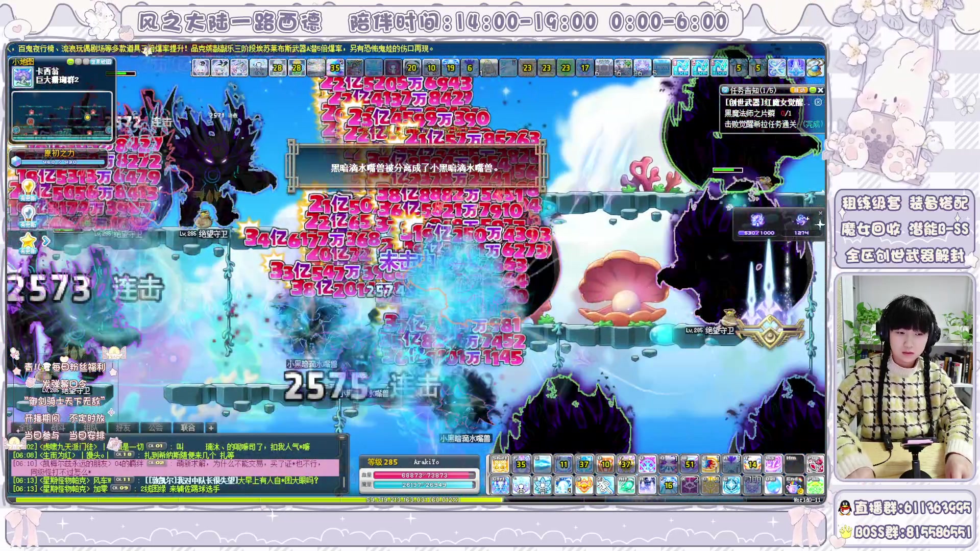Inspect the first rabbit buff icon
Screen dimensions: 980x551
pos(201,67)
